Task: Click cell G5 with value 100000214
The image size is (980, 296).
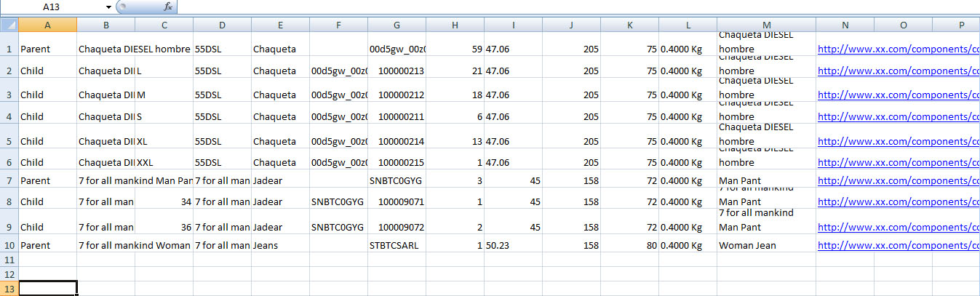Action: point(397,137)
